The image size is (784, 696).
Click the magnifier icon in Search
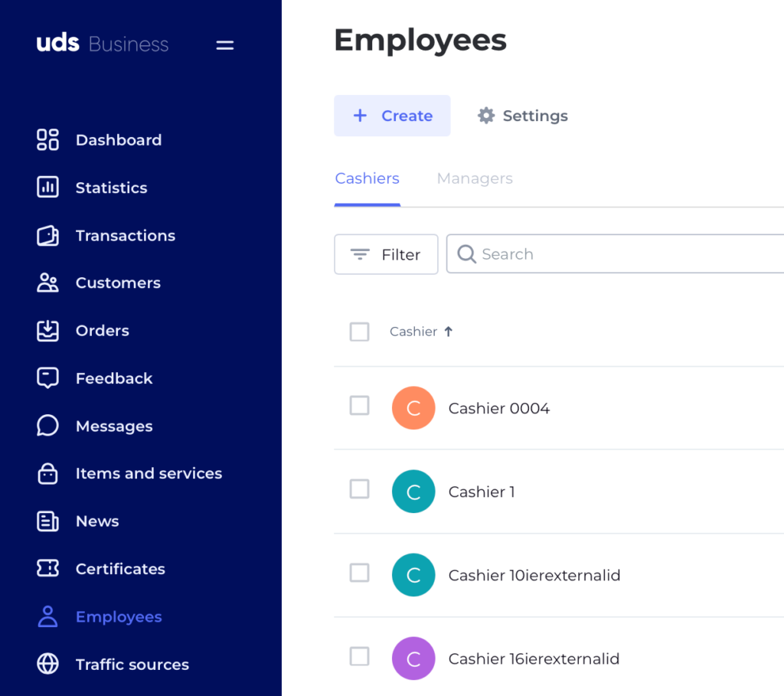tap(466, 254)
